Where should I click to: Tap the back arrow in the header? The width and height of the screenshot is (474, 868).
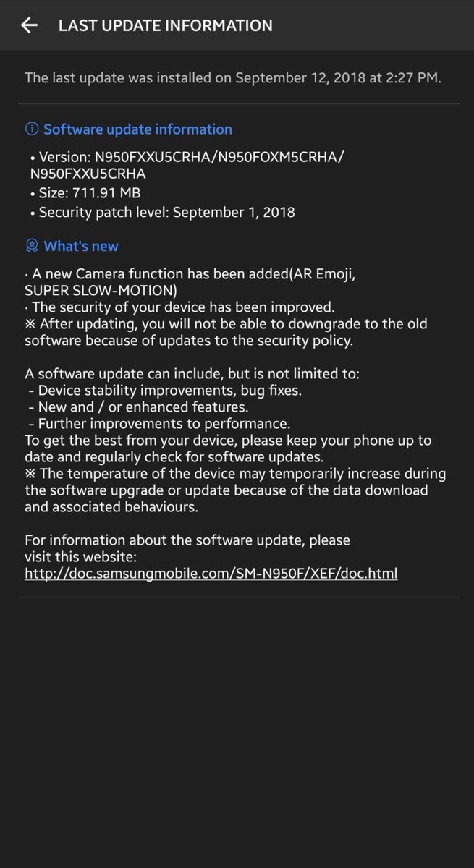(29, 25)
